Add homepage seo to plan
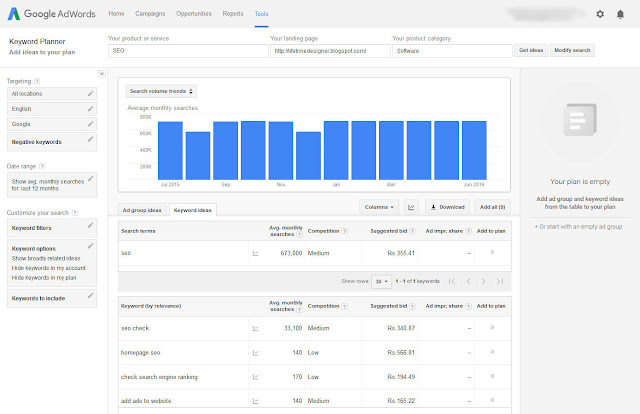 pos(492,352)
